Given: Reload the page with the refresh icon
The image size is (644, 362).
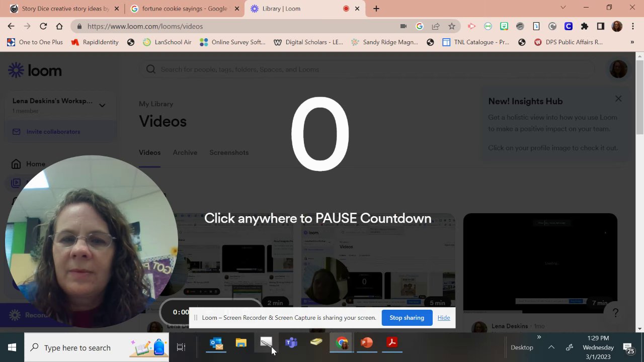Looking at the screenshot, I should [43, 26].
